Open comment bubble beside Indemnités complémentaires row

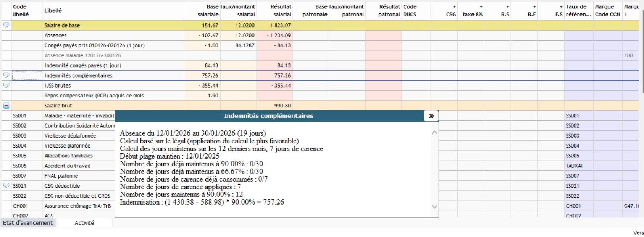tap(6, 75)
